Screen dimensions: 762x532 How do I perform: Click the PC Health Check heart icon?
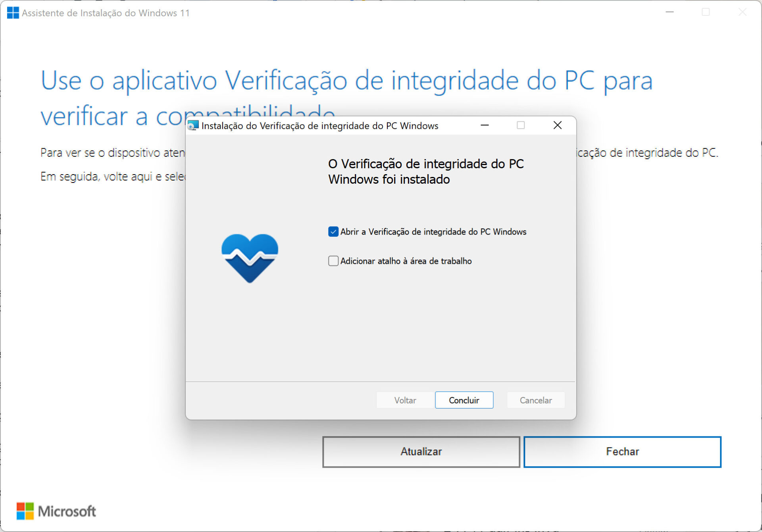click(250, 258)
